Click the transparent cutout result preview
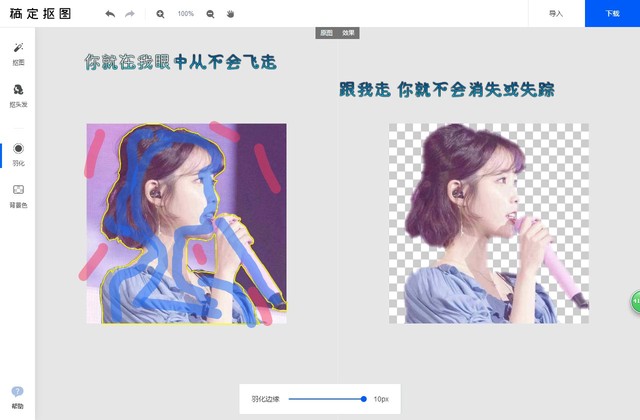The width and height of the screenshot is (640, 420). click(x=488, y=223)
